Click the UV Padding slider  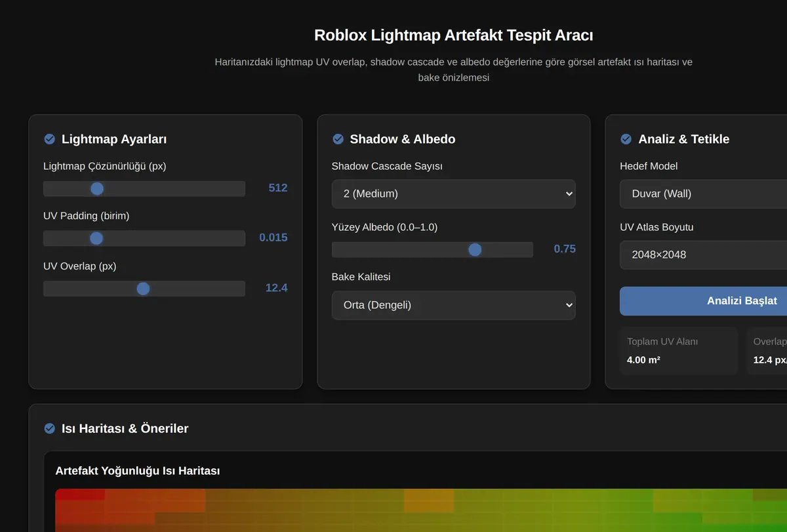[x=144, y=238]
